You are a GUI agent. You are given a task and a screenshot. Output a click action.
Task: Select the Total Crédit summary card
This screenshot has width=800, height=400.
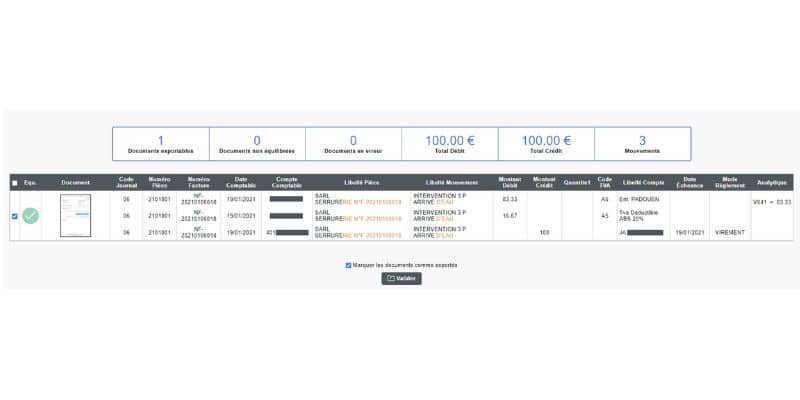tap(546, 144)
